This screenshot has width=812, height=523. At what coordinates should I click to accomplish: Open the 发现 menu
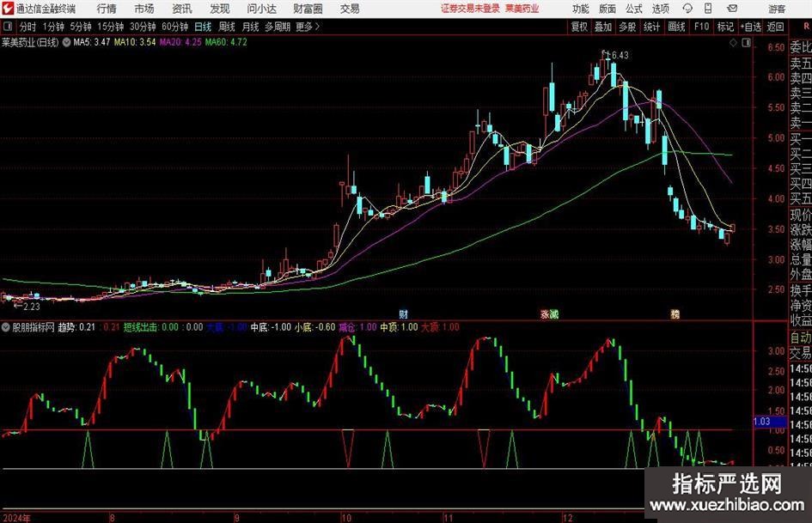[x=220, y=9]
